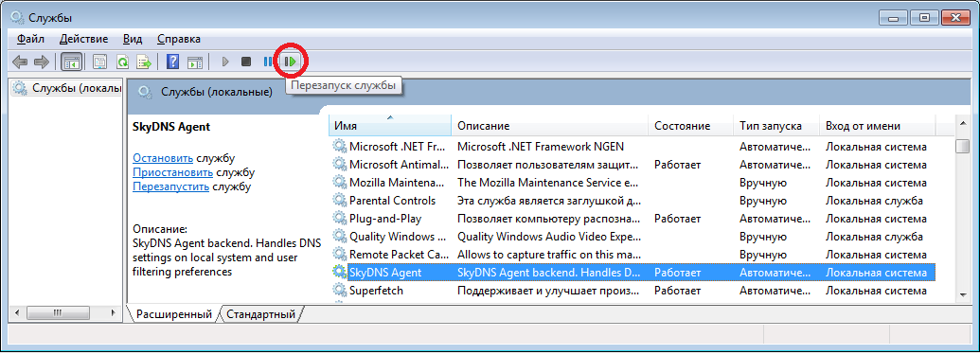Toggle the show/hide console tree icon
The width and height of the screenshot is (980, 355).
(71, 62)
